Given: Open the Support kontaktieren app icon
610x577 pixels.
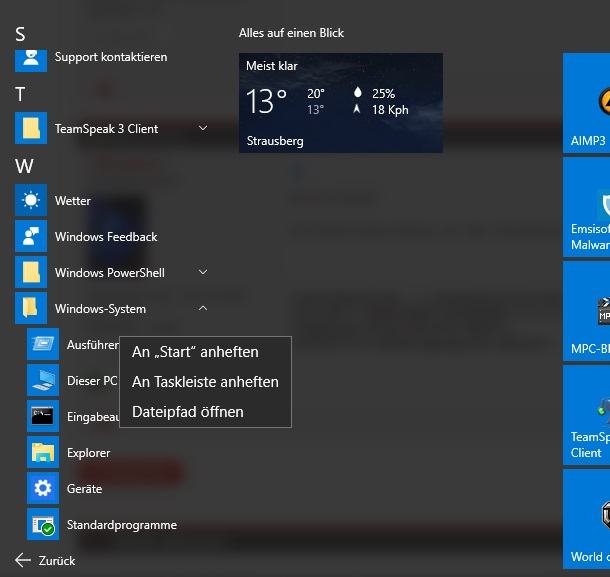Looking at the screenshot, I should coord(31,60).
